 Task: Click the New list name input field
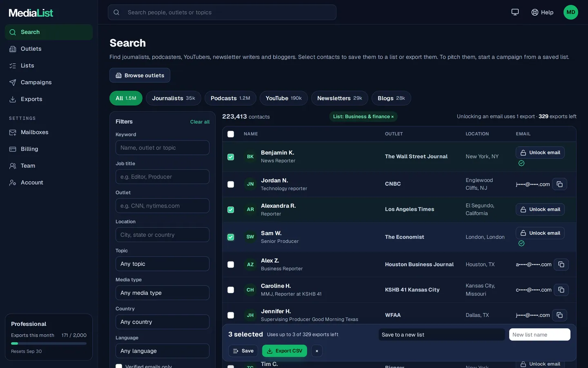click(540, 334)
